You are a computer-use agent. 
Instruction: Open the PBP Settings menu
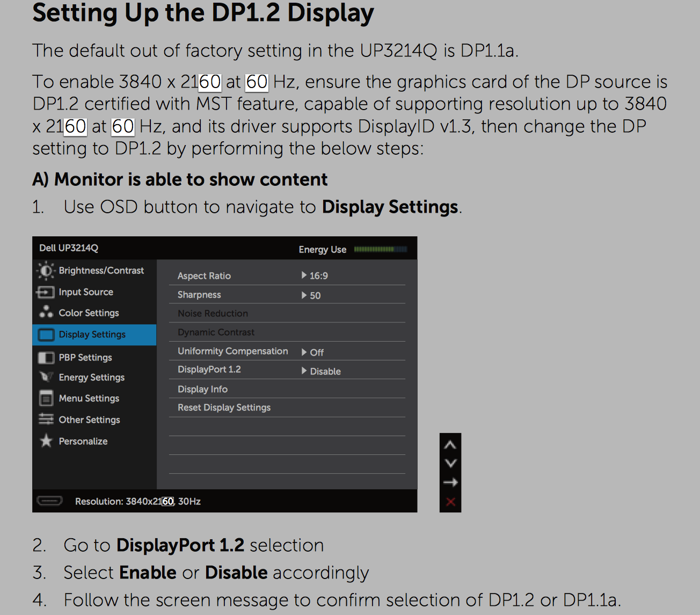(x=94, y=358)
